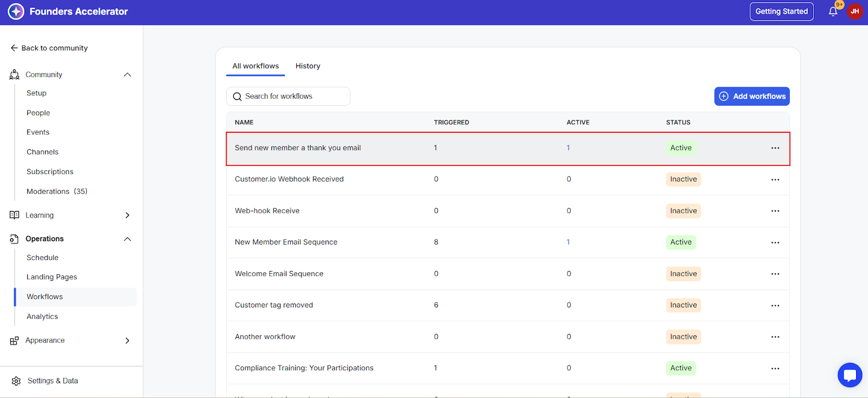Open more options for Customer.io Webhook Received
This screenshot has width=868, height=398.
click(x=775, y=179)
